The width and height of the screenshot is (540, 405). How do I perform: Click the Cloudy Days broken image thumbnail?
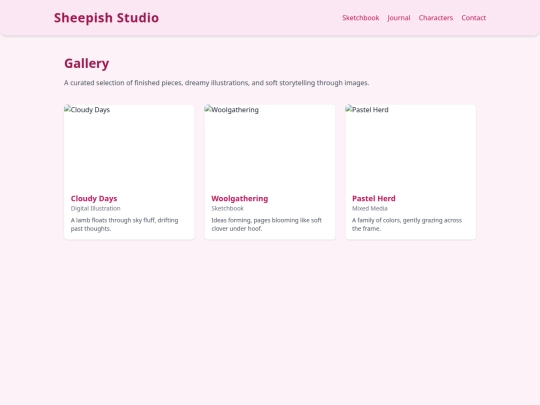(129, 147)
